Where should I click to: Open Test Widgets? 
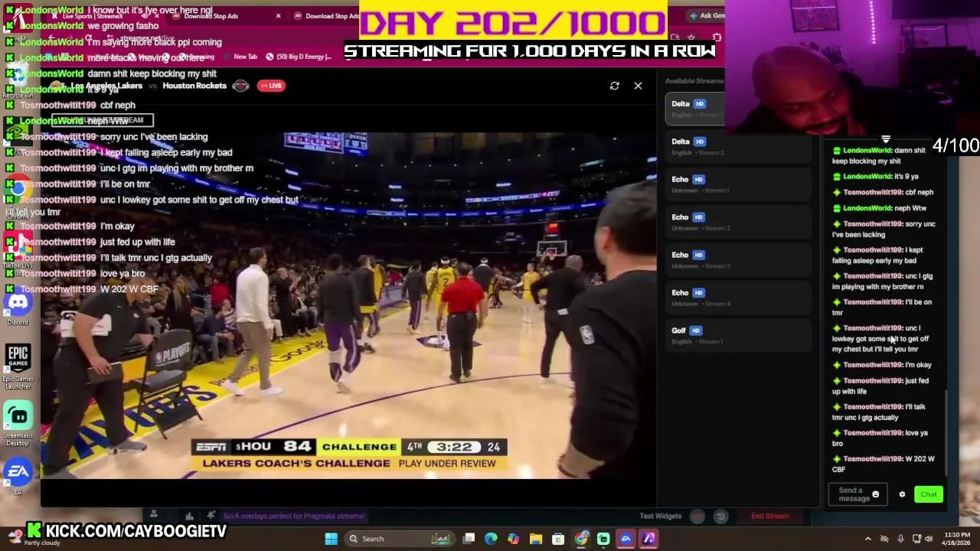660,516
